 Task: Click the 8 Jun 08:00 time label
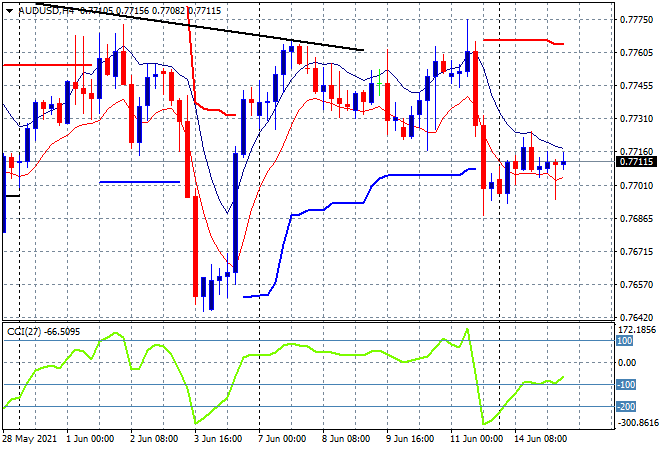[346, 439]
